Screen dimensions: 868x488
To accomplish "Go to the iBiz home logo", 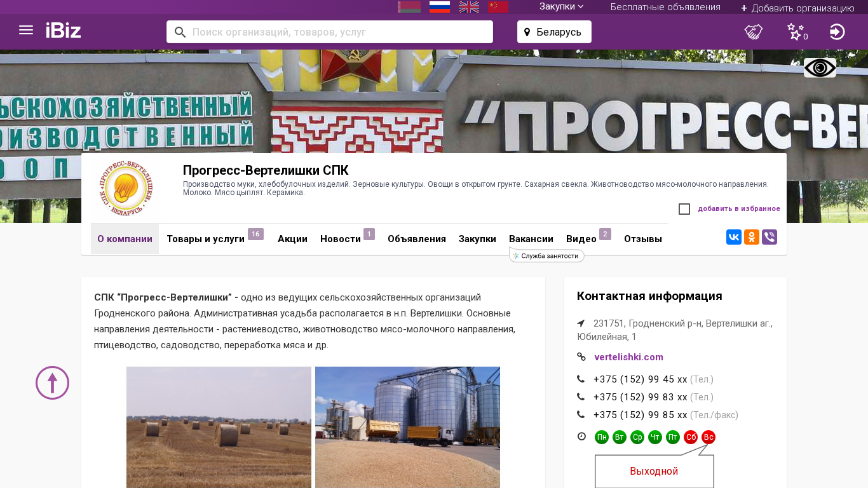I will (64, 30).
